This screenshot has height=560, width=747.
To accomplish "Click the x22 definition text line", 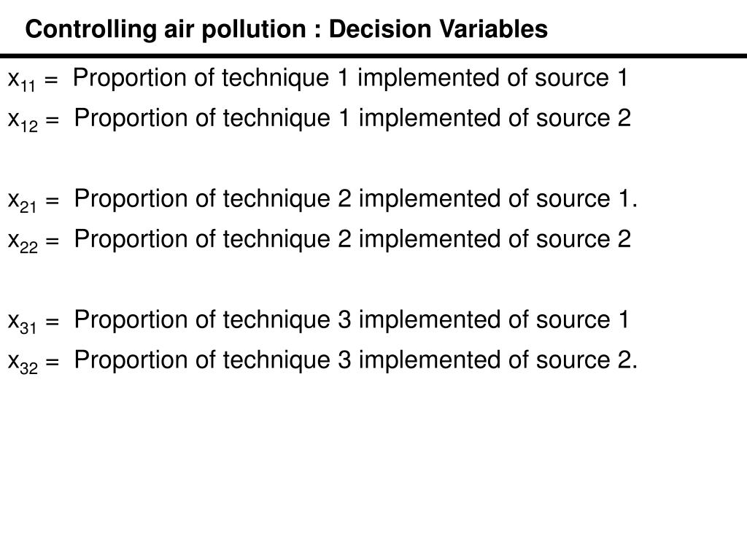I will click(352, 239).
